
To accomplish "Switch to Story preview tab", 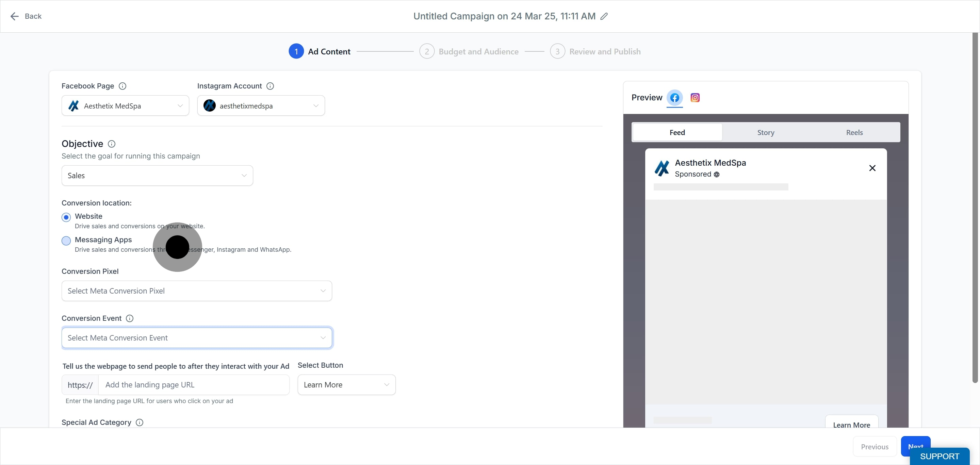I will pyautogui.click(x=766, y=133).
